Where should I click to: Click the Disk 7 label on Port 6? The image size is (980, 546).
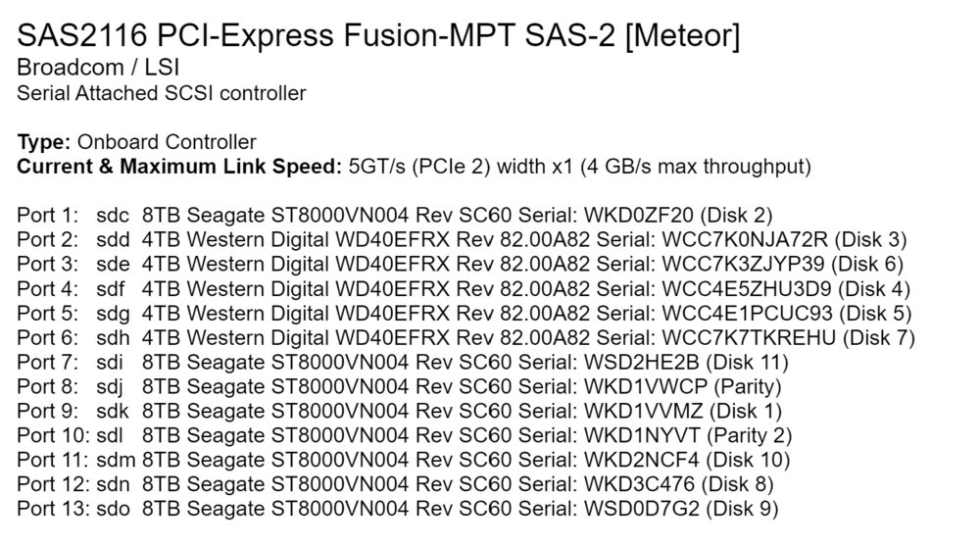tap(879, 338)
